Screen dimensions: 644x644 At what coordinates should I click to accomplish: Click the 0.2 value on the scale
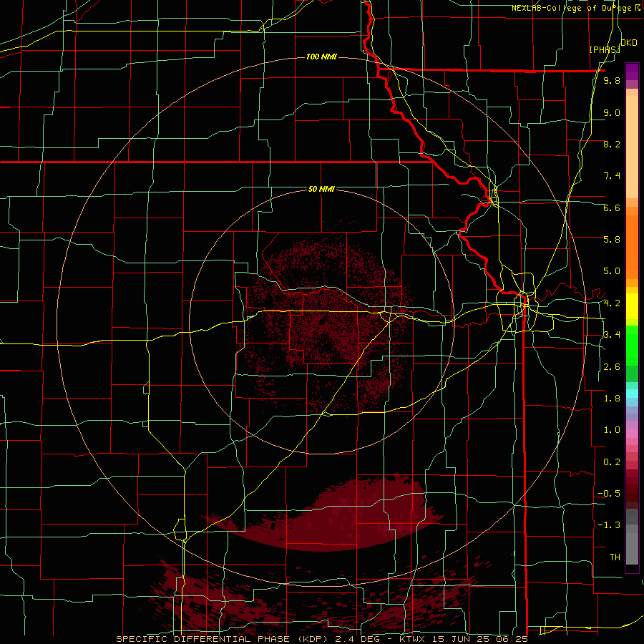612,462
